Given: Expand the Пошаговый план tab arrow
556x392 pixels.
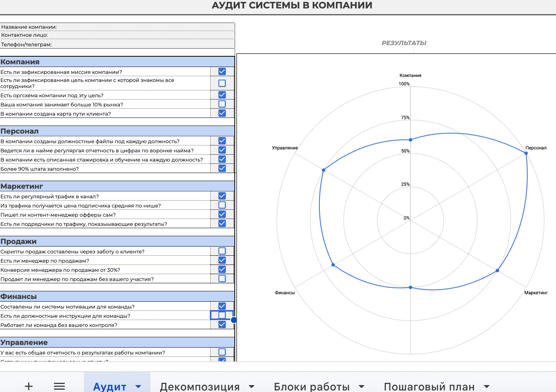Looking at the screenshot, I should [487, 387].
